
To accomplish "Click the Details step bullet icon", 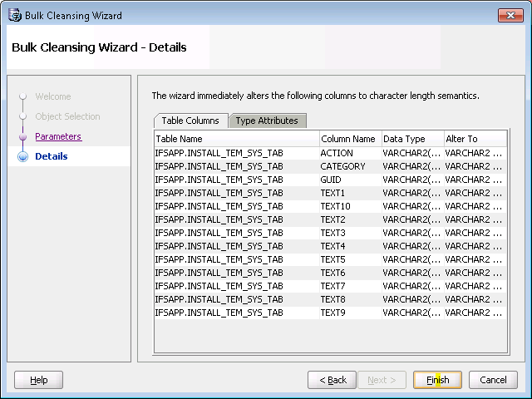I will tap(22, 156).
